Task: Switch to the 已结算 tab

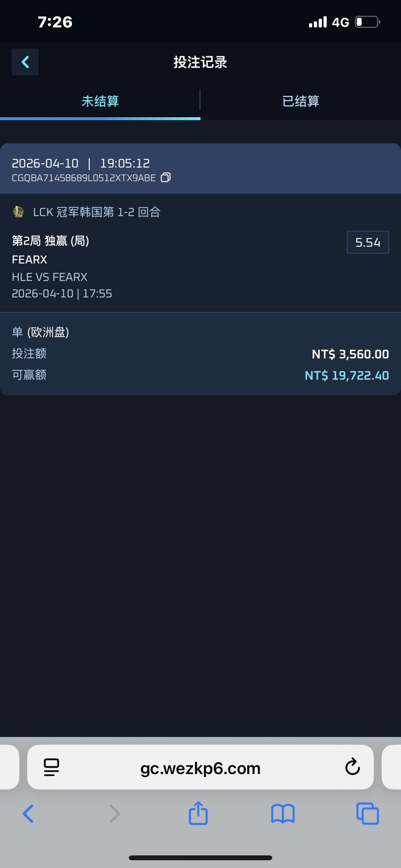Action: coord(300,101)
